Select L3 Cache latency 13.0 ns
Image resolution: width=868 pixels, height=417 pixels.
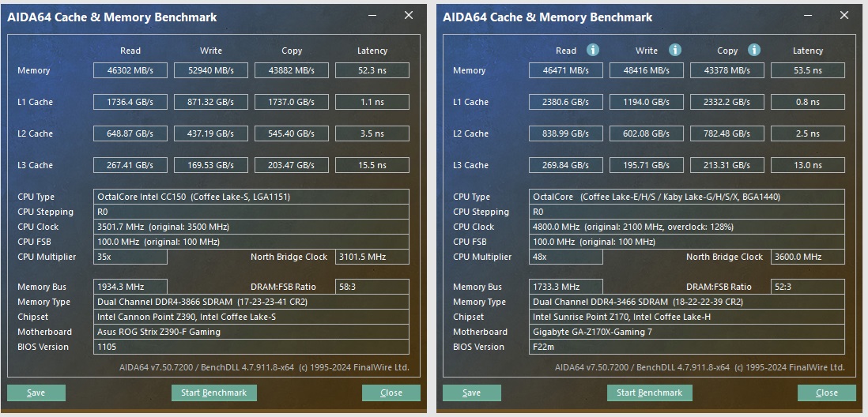tap(808, 165)
